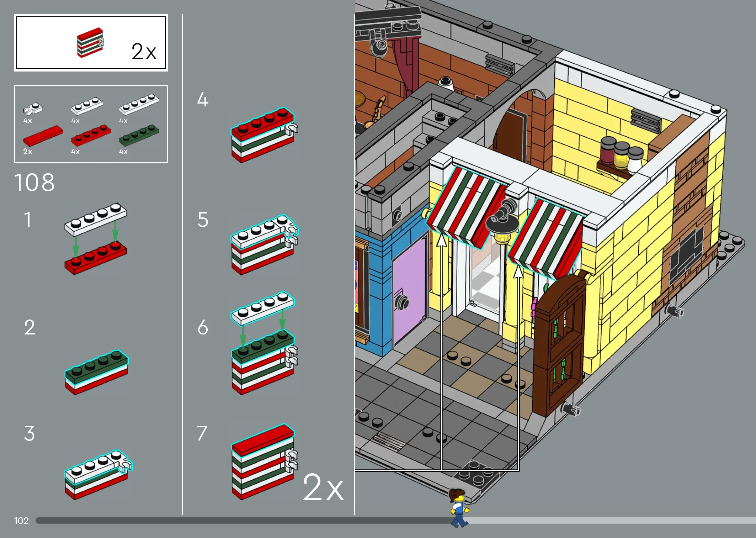
Task: Click the '2x' under red tile
Action: coord(28,152)
